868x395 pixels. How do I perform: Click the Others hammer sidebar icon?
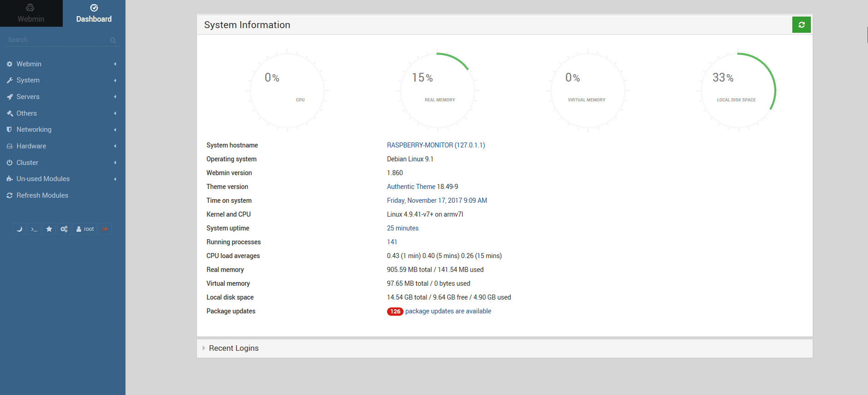[9, 113]
